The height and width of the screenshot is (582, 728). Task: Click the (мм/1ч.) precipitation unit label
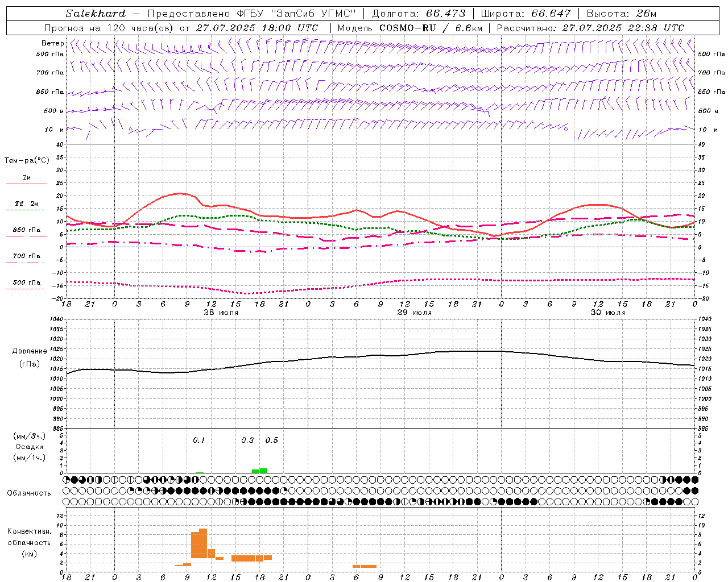[x=30, y=458]
